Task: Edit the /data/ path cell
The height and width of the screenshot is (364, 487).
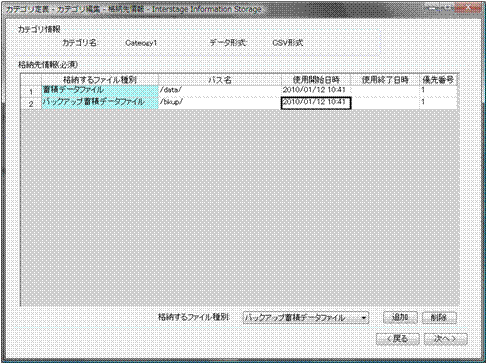Action: click(220, 91)
